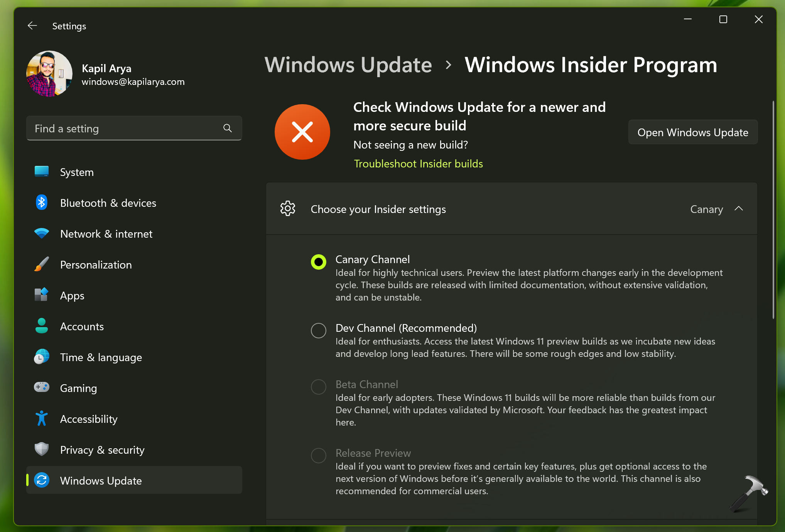Click the Canary dropdown value label
785x532 pixels.
click(706, 209)
